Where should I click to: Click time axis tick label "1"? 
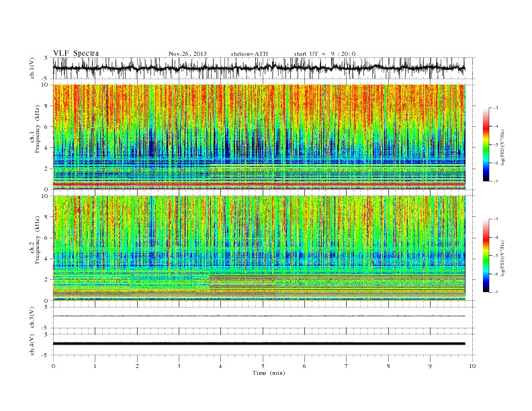tap(95, 366)
